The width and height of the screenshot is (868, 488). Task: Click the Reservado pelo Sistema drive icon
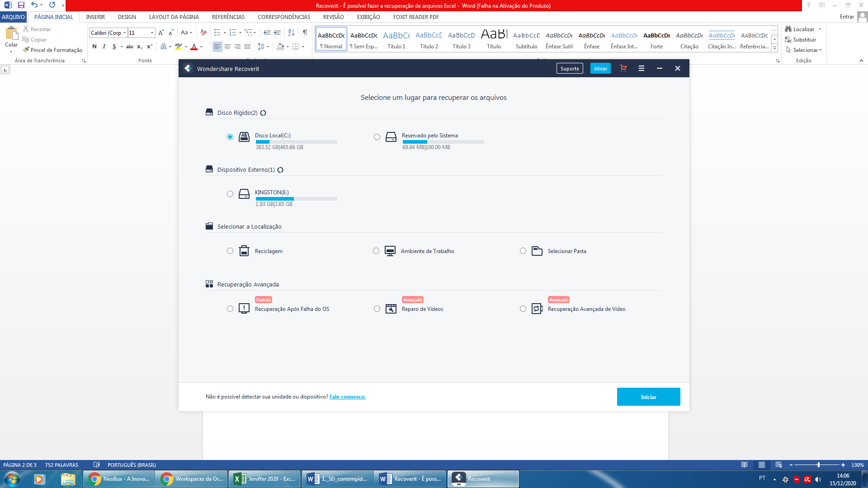tap(391, 137)
